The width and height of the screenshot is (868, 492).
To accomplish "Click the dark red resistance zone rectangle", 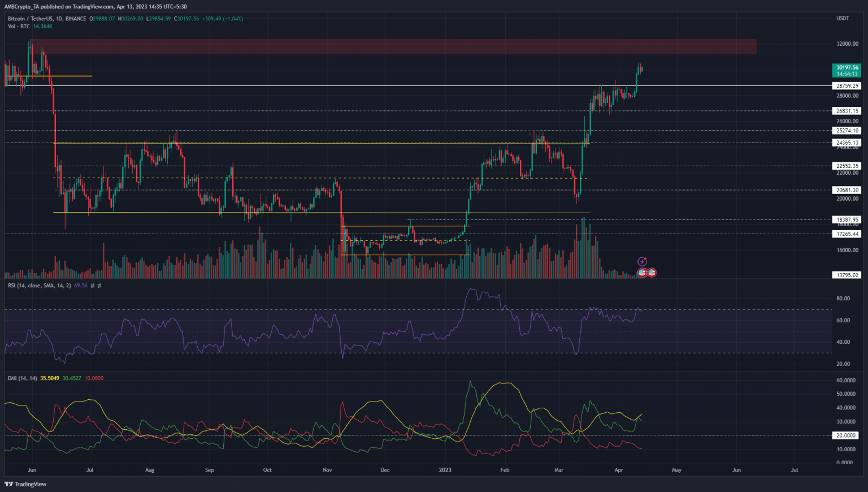I will pos(396,46).
